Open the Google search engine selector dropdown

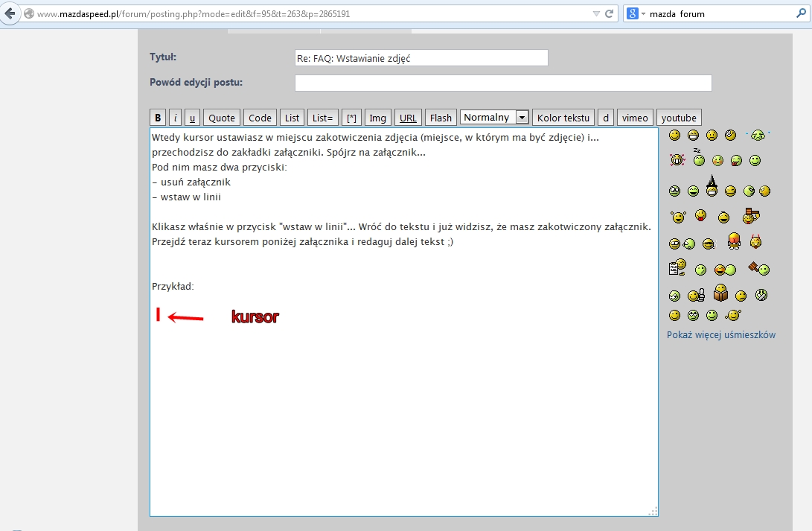[635, 13]
